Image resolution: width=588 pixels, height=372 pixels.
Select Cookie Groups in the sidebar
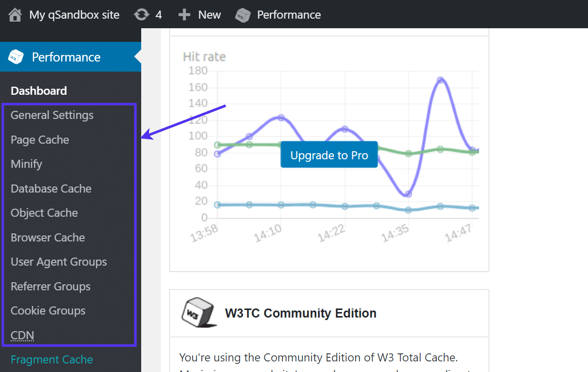(47, 311)
